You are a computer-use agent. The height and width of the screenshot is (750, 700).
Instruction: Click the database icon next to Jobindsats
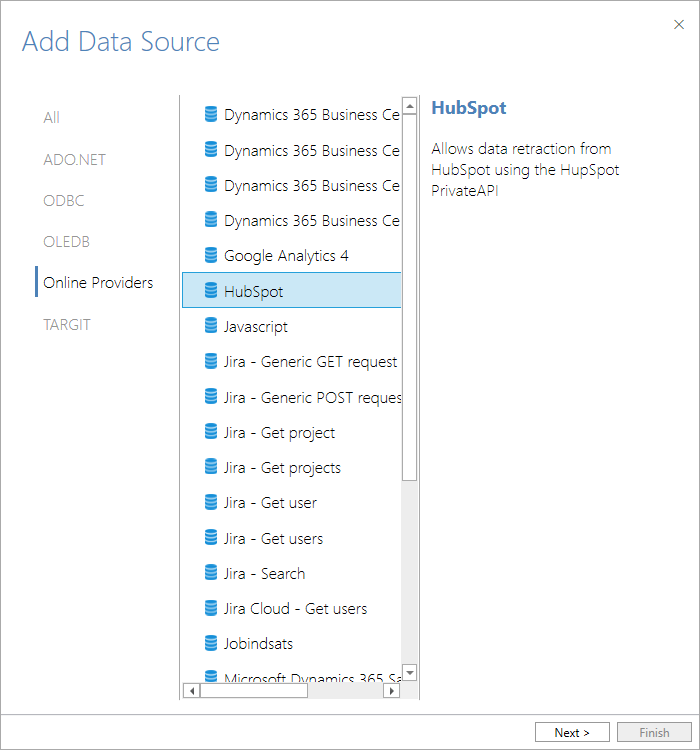[x=211, y=643]
